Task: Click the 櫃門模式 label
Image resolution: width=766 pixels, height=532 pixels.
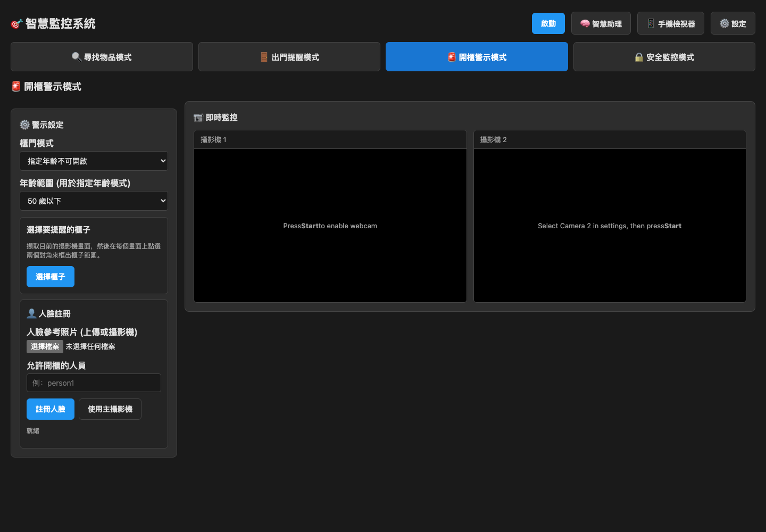Action: (37, 143)
